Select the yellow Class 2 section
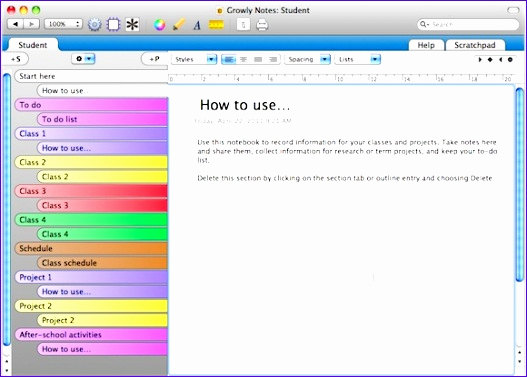The height and width of the screenshot is (377, 527). click(91, 162)
